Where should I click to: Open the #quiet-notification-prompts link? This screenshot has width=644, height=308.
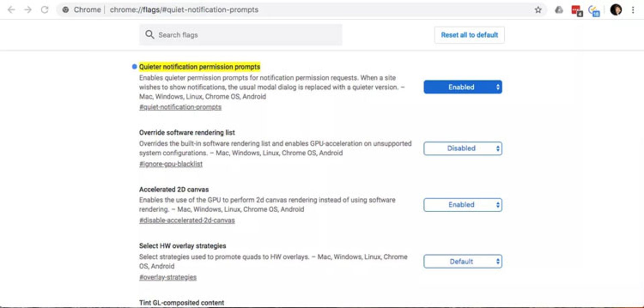click(x=180, y=107)
